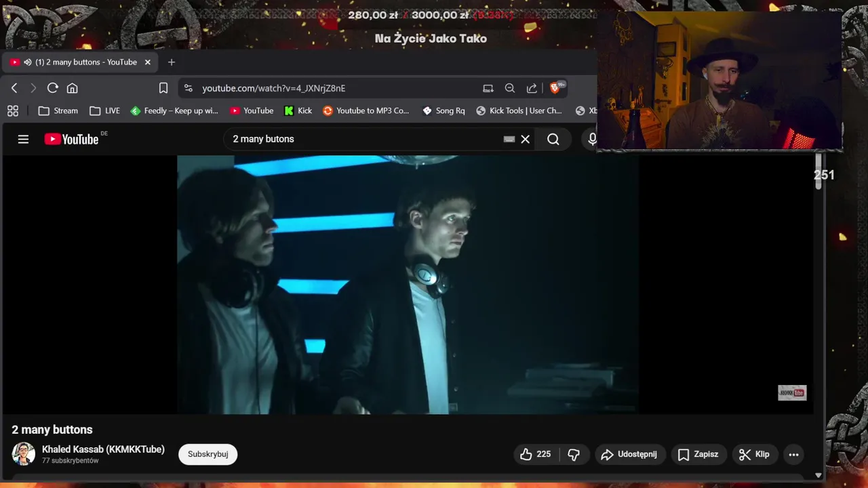868x488 pixels.
Task: Open the apps grid in bookmarks bar
Action: [13, 110]
